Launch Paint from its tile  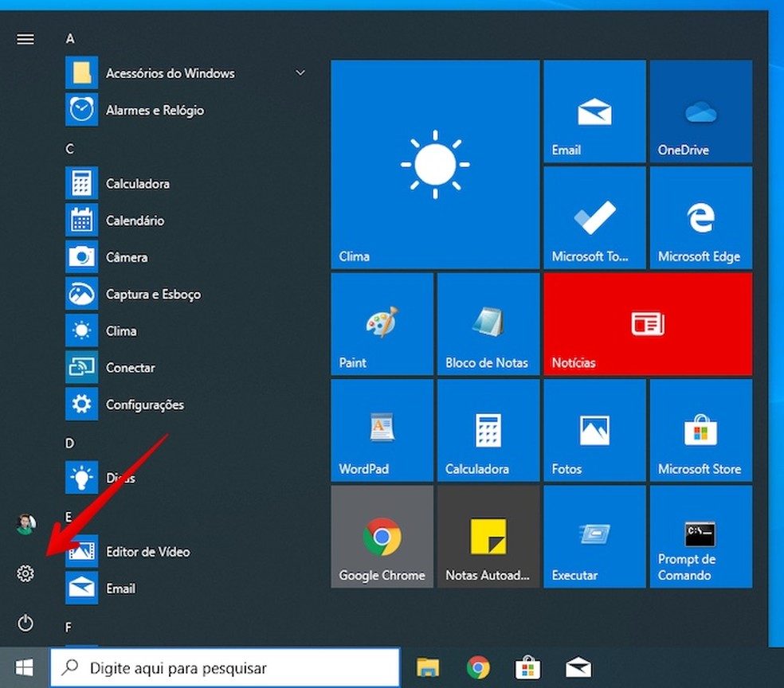click(382, 323)
